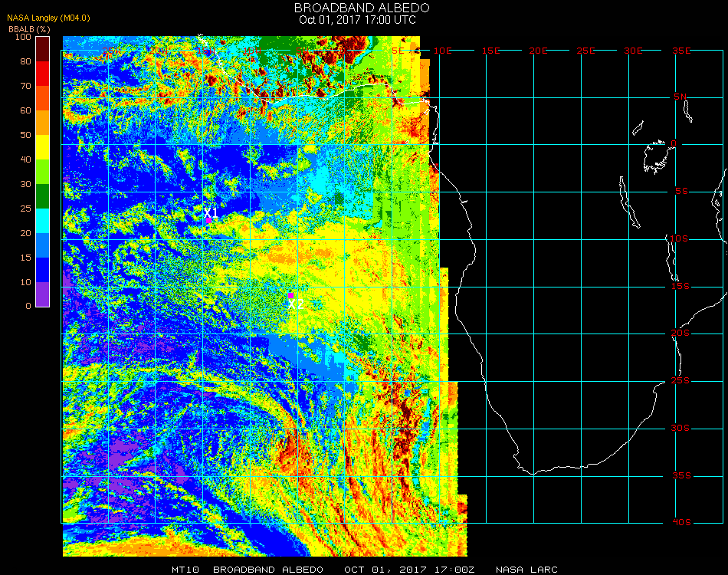This screenshot has height=575, width=728.
Task: Click the 35E longitude label
Action: click(x=681, y=51)
